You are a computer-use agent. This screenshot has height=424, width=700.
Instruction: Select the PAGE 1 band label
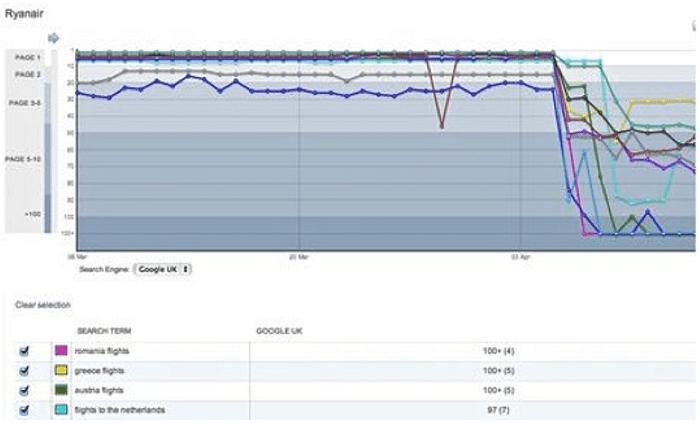pos(26,59)
